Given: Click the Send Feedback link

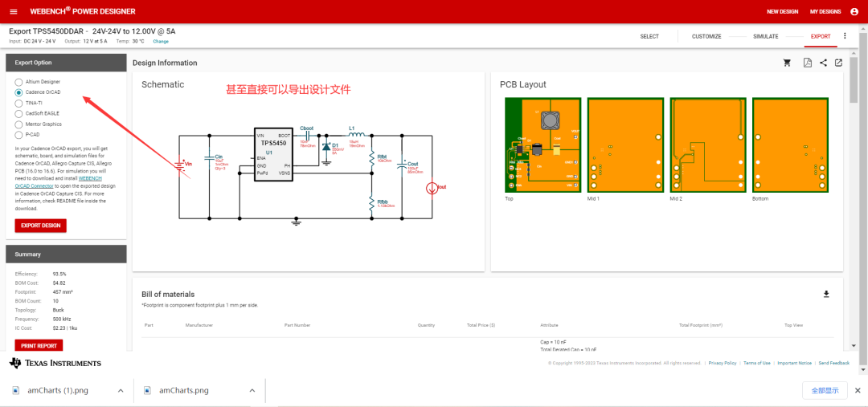Looking at the screenshot, I should coord(833,364).
